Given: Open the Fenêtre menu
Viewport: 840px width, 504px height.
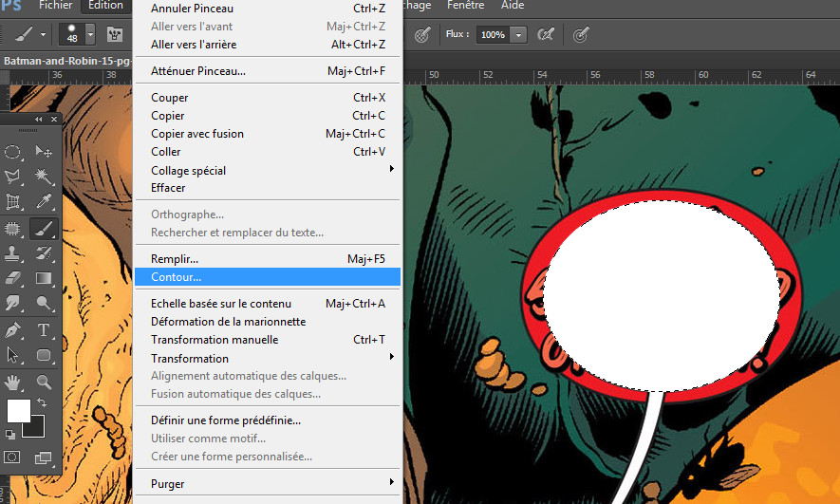Looking at the screenshot, I should (465, 6).
